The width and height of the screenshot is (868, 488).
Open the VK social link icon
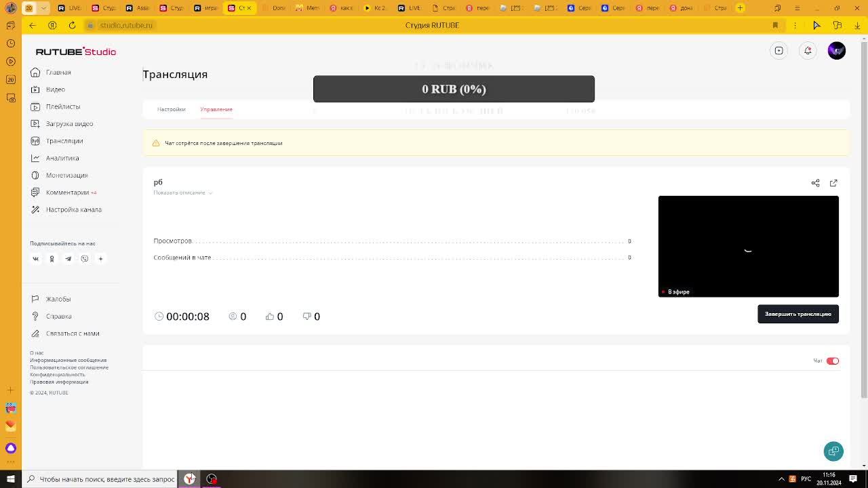[36, 259]
